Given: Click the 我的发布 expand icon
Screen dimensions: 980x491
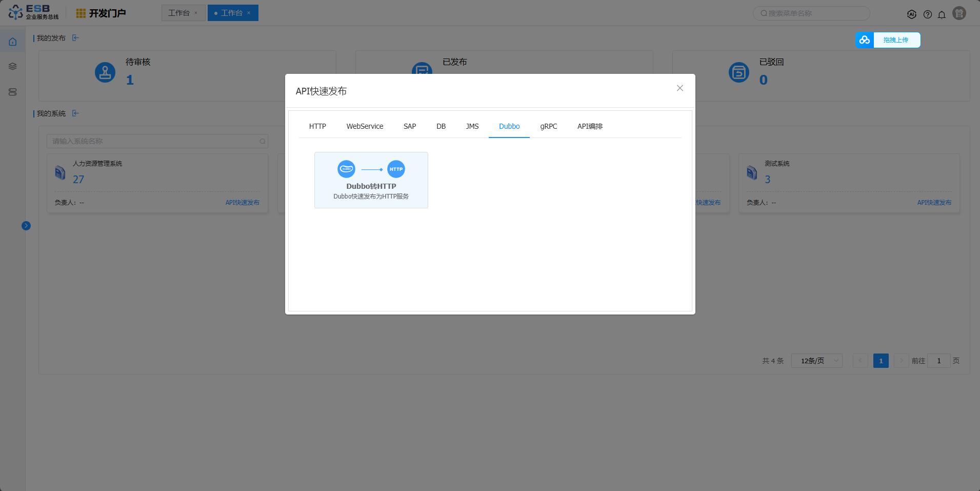Looking at the screenshot, I should pyautogui.click(x=75, y=38).
